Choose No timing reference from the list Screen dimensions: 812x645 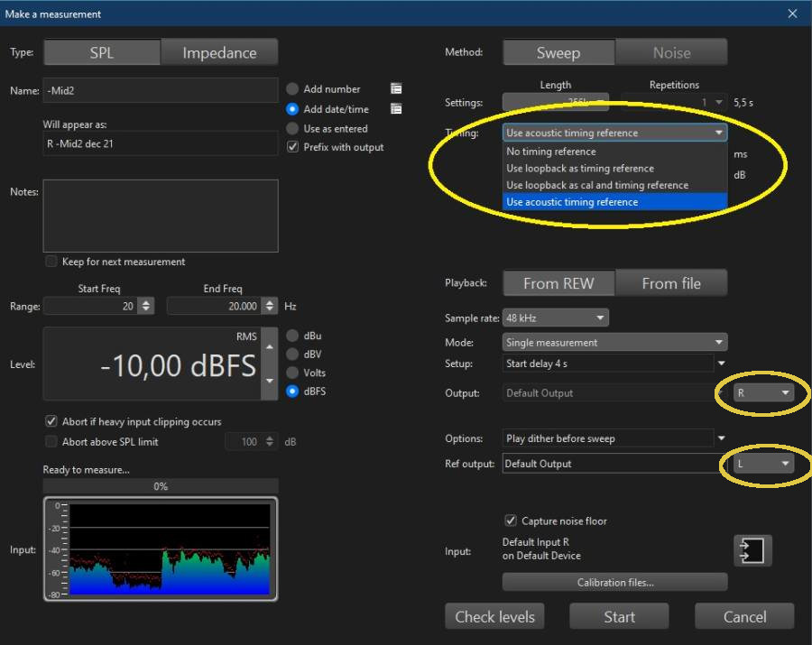(x=551, y=152)
